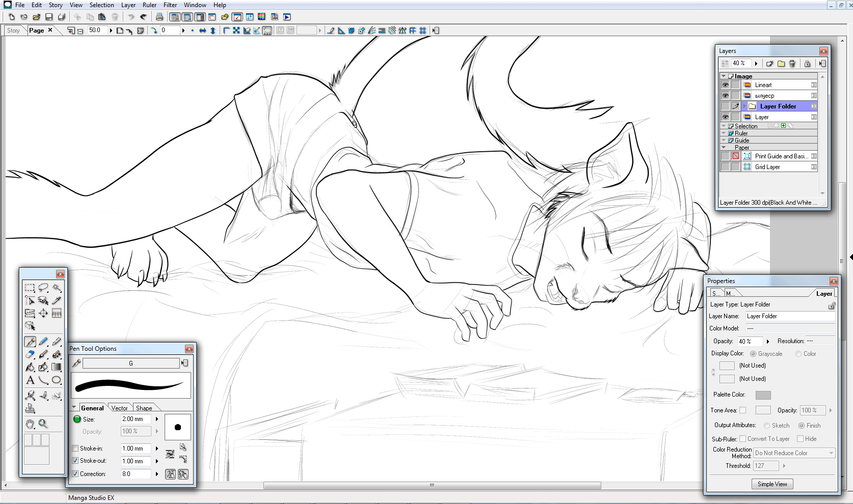Show the Grid Layer
Viewport: 853px width, 504px height.
click(x=725, y=167)
